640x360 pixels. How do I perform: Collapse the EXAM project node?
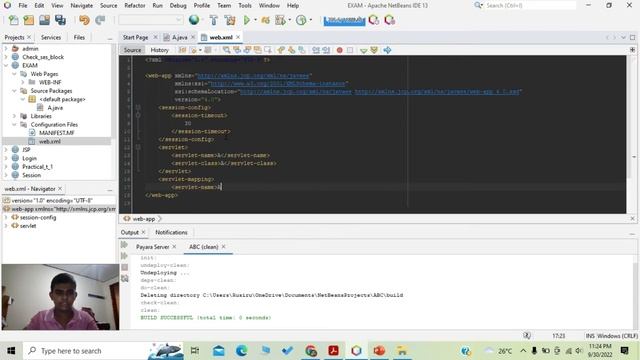[x=6, y=65]
